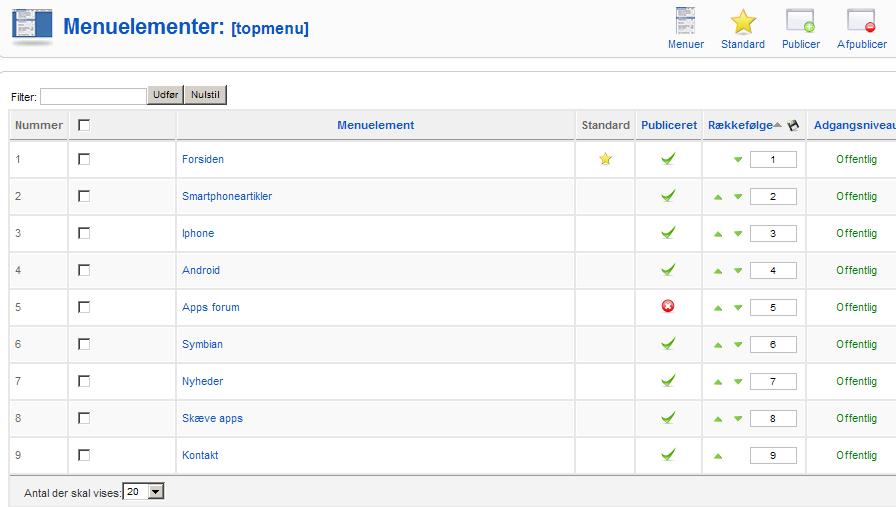The image size is (896, 507).
Task: Sort by Rækkefølge column header
Action: tap(740, 125)
